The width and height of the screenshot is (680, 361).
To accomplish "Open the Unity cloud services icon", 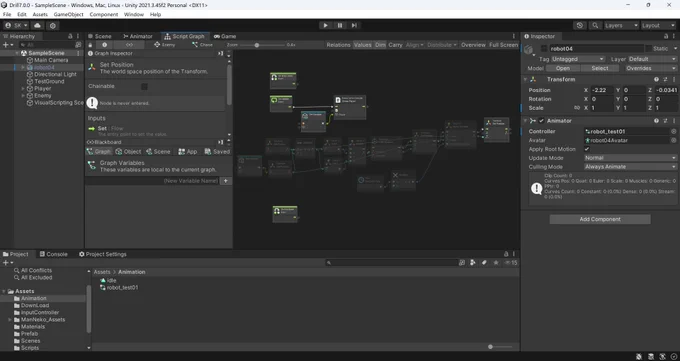I will click(37, 25).
